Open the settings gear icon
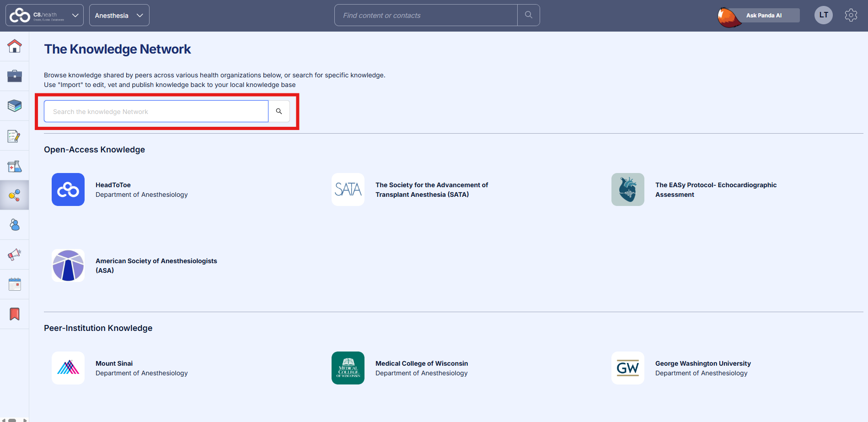Image resolution: width=868 pixels, height=422 pixels. (x=851, y=15)
